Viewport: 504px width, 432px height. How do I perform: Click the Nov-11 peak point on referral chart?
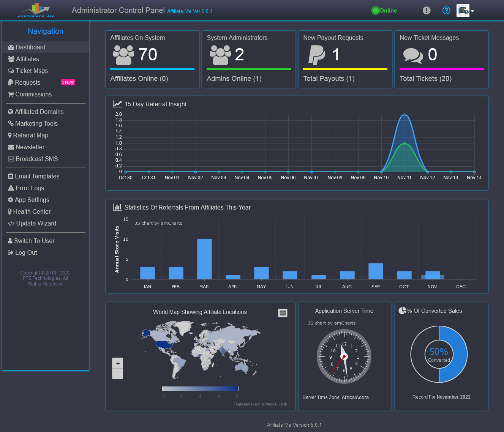coord(404,114)
